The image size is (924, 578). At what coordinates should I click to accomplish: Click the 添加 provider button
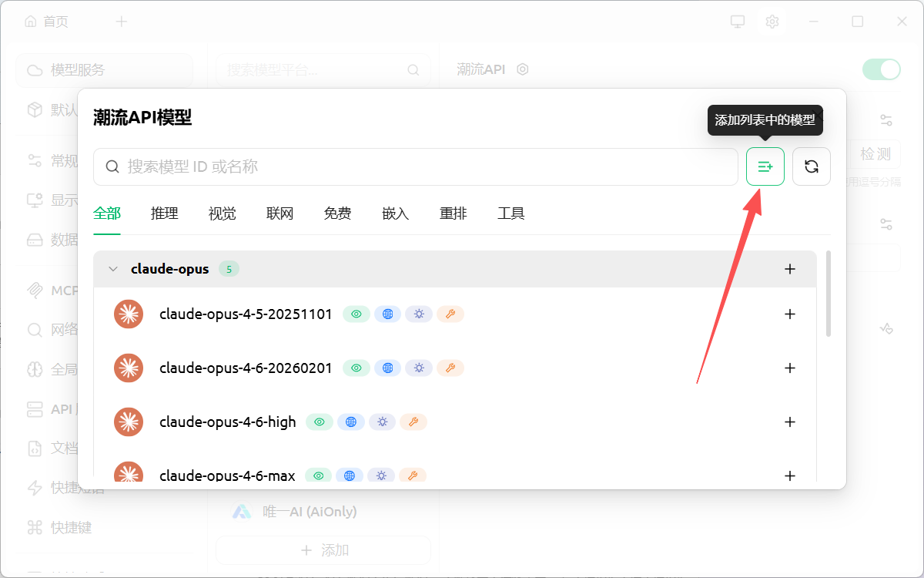tap(323, 550)
